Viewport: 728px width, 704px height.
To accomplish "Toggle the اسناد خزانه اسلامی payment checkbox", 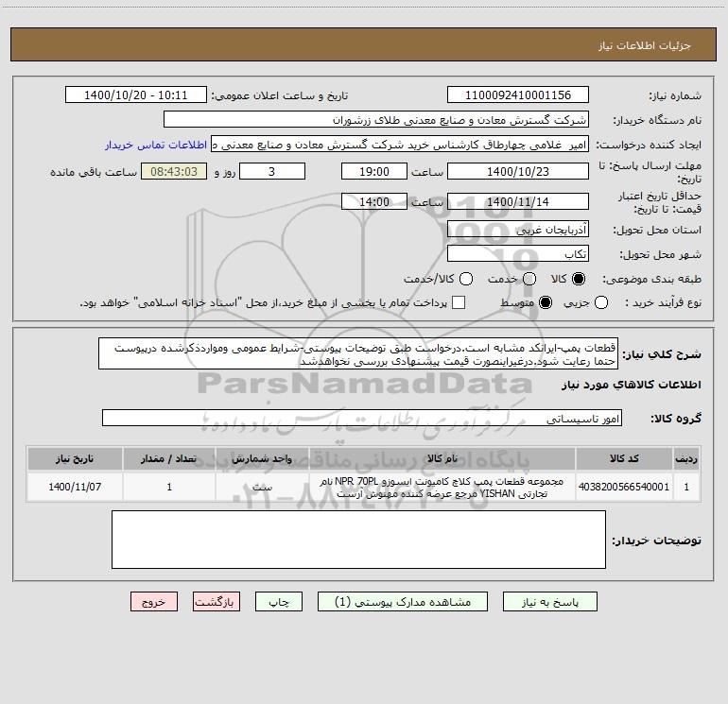I will (x=459, y=302).
